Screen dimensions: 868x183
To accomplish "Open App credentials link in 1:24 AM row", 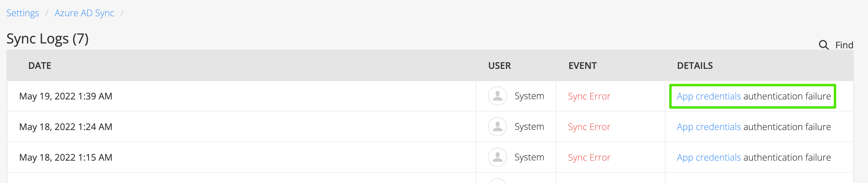I will click(709, 127).
